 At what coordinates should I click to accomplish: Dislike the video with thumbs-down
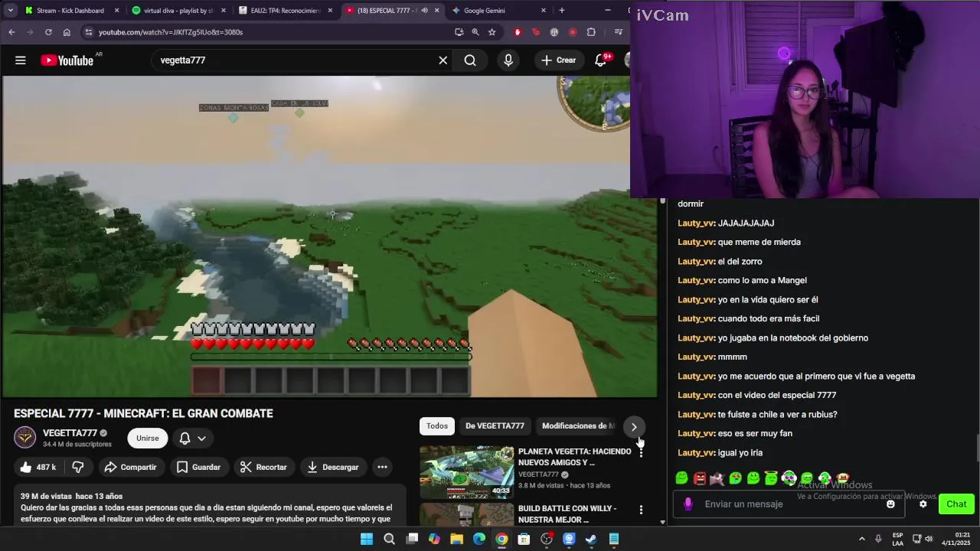point(78,467)
